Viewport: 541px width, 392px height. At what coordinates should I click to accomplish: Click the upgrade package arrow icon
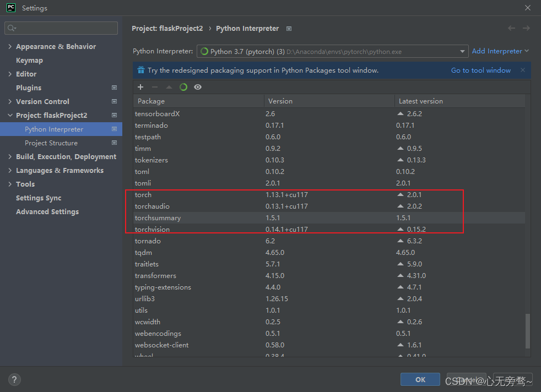(169, 87)
